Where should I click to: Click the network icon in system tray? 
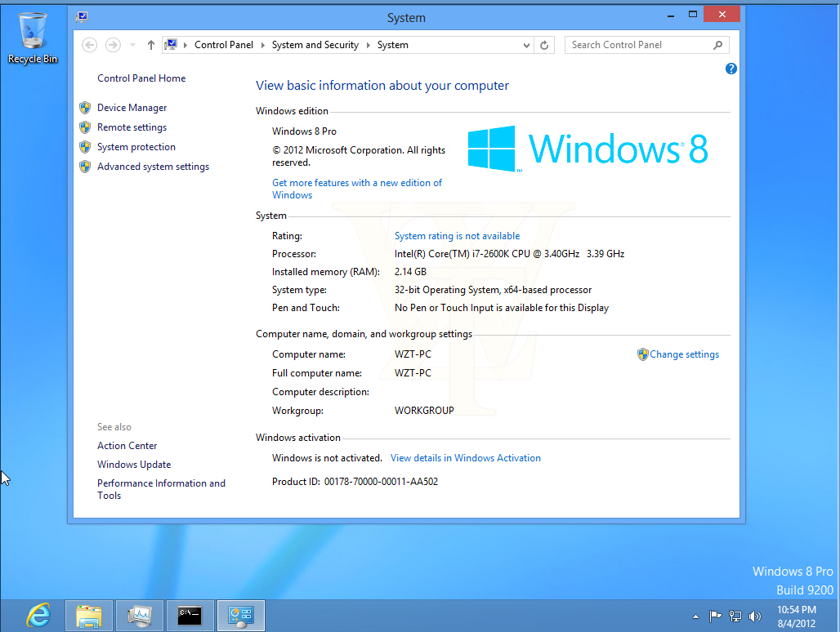coord(735,616)
